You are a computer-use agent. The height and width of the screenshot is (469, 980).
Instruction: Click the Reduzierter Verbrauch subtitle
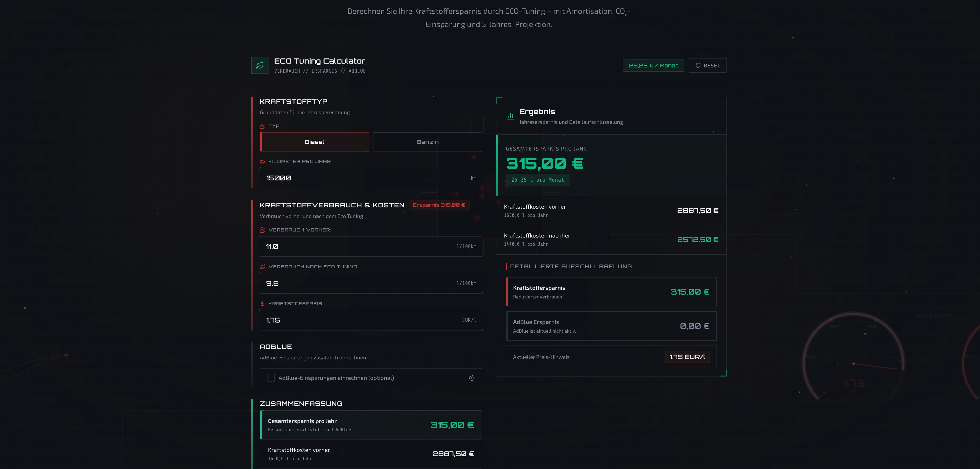[x=537, y=297]
